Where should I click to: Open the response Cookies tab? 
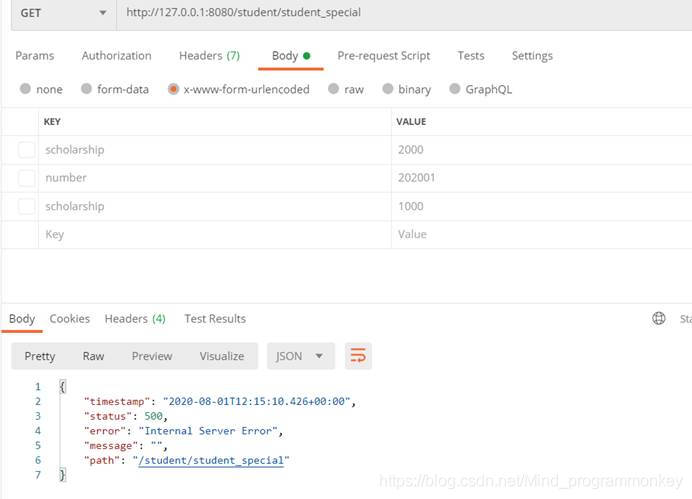[x=69, y=319]
